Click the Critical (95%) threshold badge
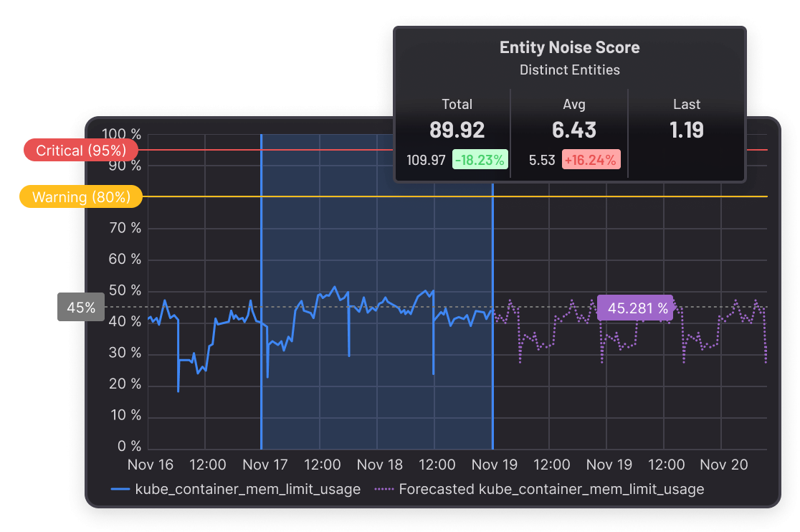 click(80, 150)
